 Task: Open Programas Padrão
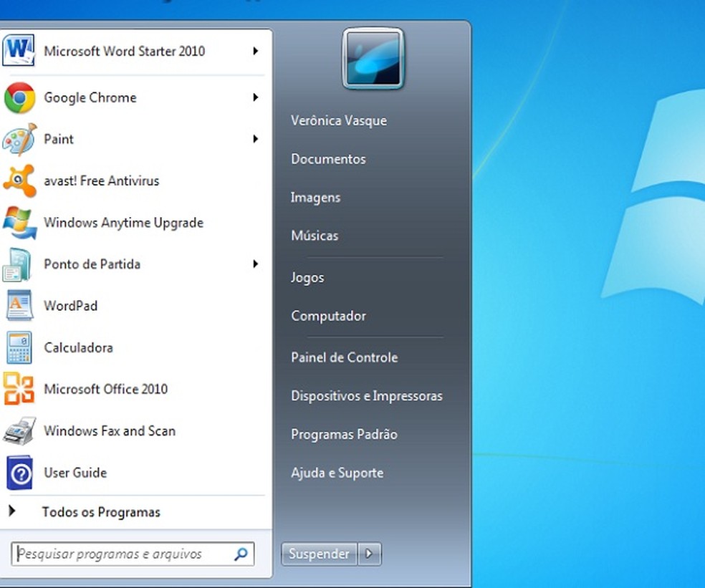344,434
